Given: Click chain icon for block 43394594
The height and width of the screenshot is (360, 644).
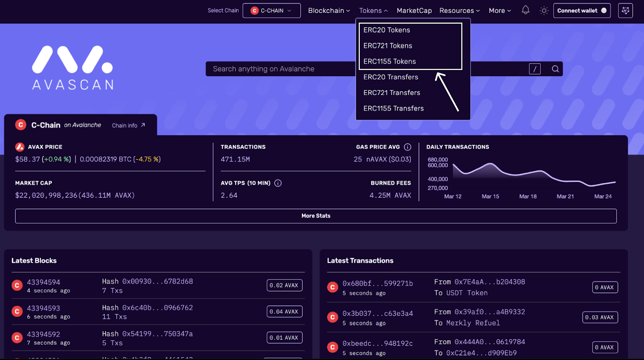Looking at the screenshot, I should (17, 286).
